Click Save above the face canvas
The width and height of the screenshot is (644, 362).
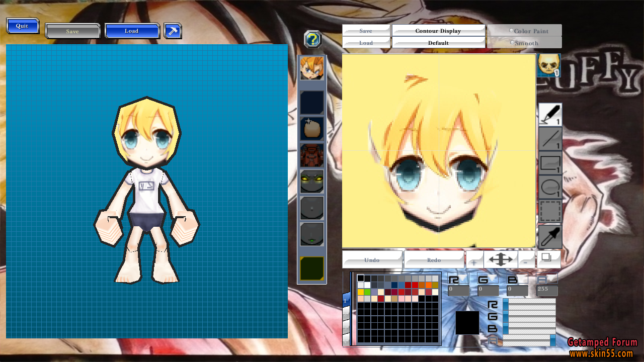point(366,31)
